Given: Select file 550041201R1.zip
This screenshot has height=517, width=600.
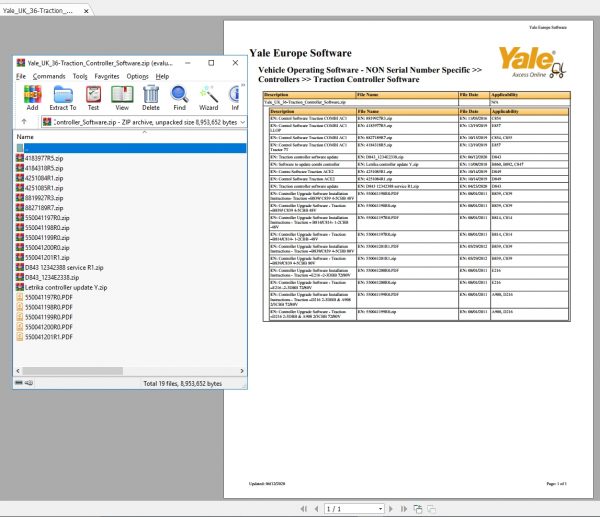Looking at the screenshot, I should tap(43, 258).
